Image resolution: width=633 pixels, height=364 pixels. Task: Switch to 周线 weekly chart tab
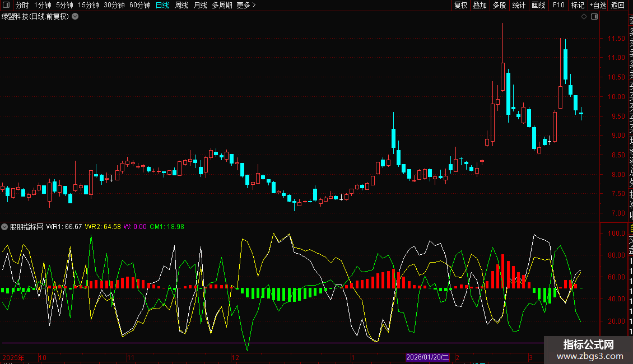(181, 5)
